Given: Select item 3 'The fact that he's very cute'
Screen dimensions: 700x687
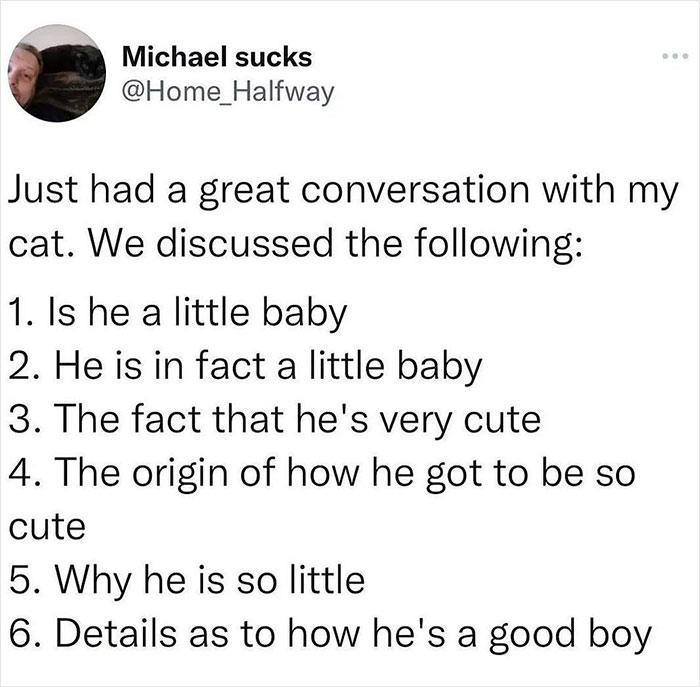Looking at the screenshot, I should [x=274, y=420].
